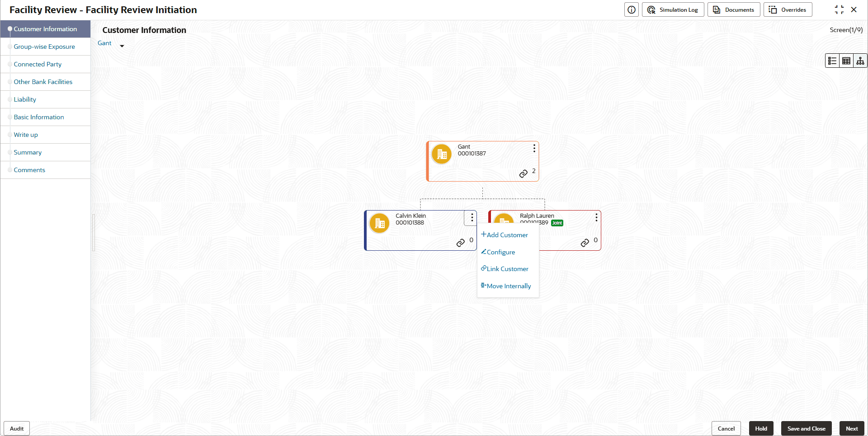Image resolution: width=868 pixels, height=436 pixels.
Task: Go to Other Bank Facilities step
Action: click(45, 82)
